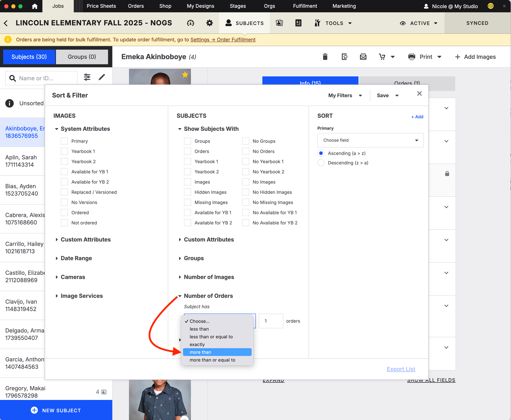This screenshot has width=511, height=420.
Task: Click the home icon
Action: [x=35, y=6]
